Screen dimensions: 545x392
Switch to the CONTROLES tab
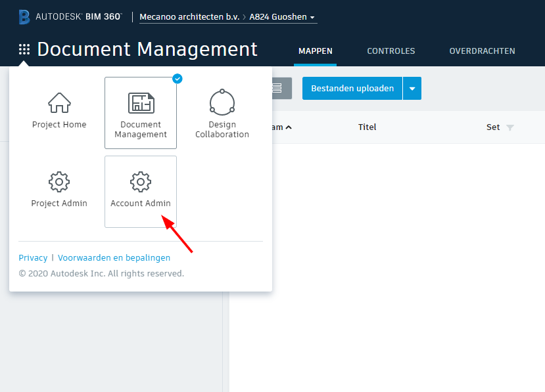(x=391, y=51)
